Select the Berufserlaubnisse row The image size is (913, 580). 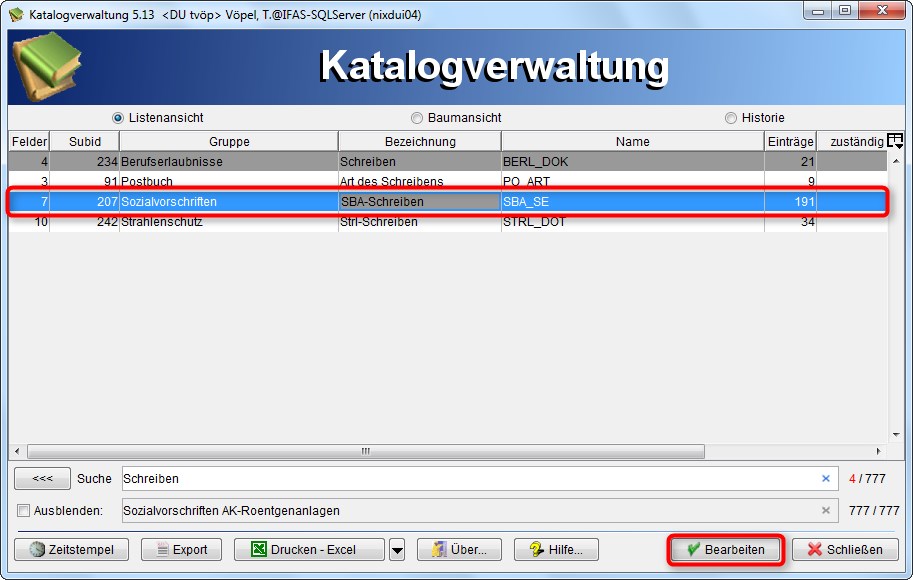[448, 162]
